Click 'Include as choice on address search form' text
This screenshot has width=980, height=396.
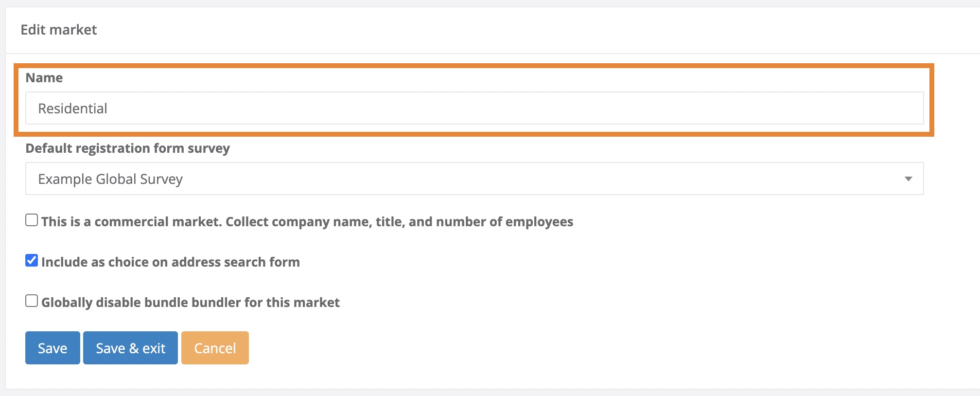(x=170, y=262)
